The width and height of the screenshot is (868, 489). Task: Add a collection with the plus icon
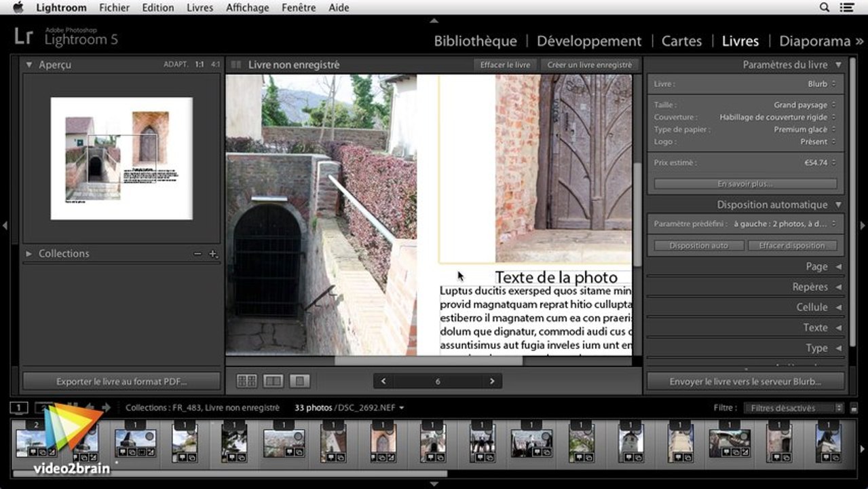pyautogui.click(x=212, y=253)
